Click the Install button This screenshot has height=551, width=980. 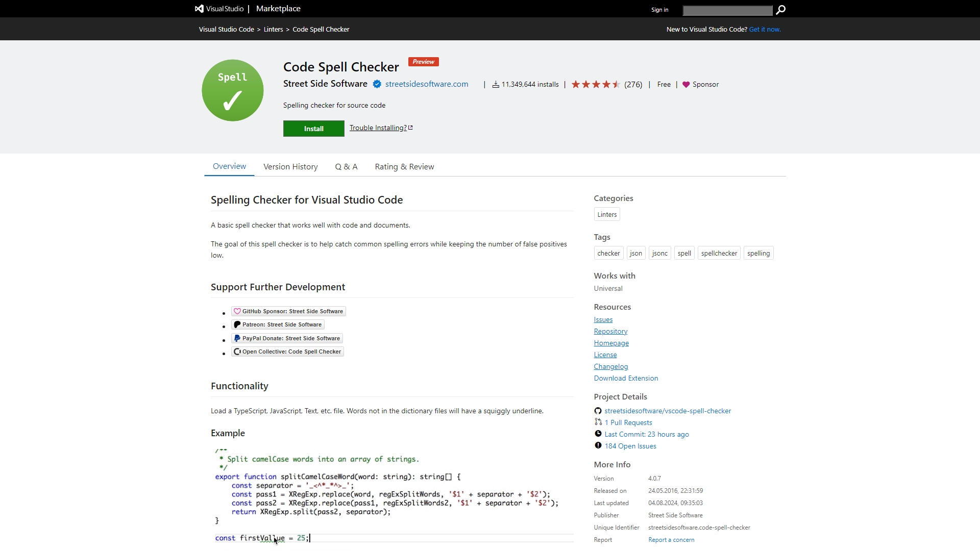tap(314, 129)
